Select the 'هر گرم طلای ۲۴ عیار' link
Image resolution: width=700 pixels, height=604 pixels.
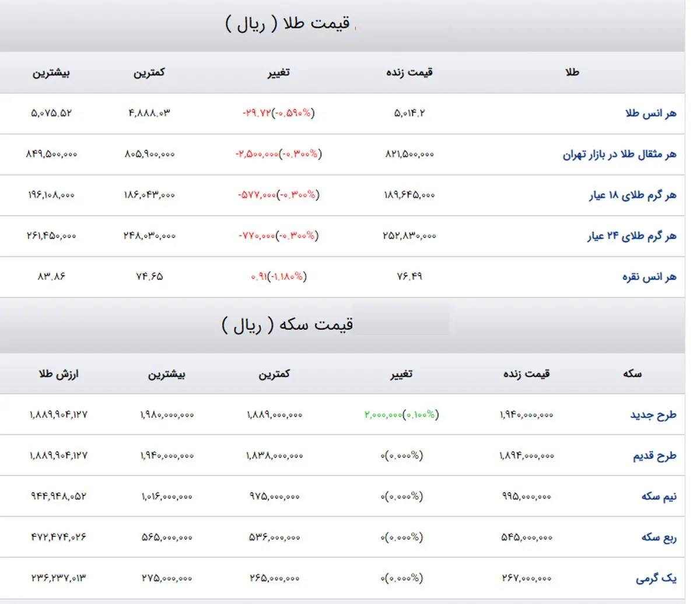click(632, 236)
